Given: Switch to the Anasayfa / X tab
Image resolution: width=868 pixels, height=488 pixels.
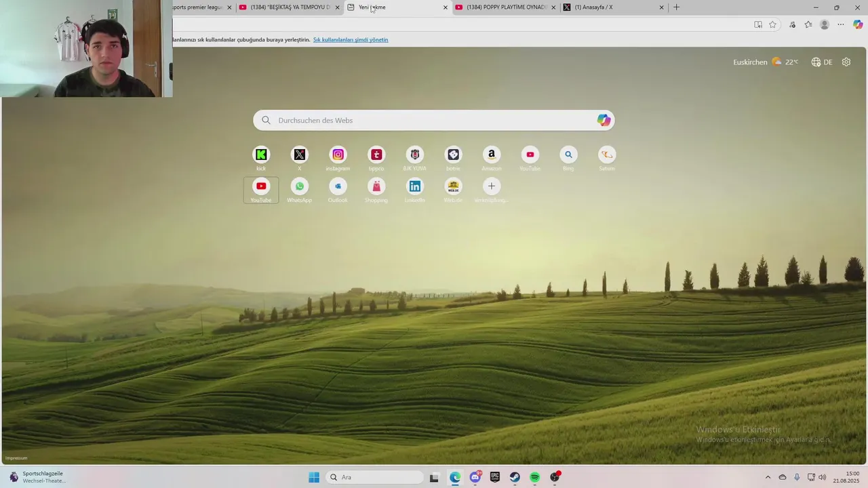Looking at the screenshot, I should pos(614,7).
